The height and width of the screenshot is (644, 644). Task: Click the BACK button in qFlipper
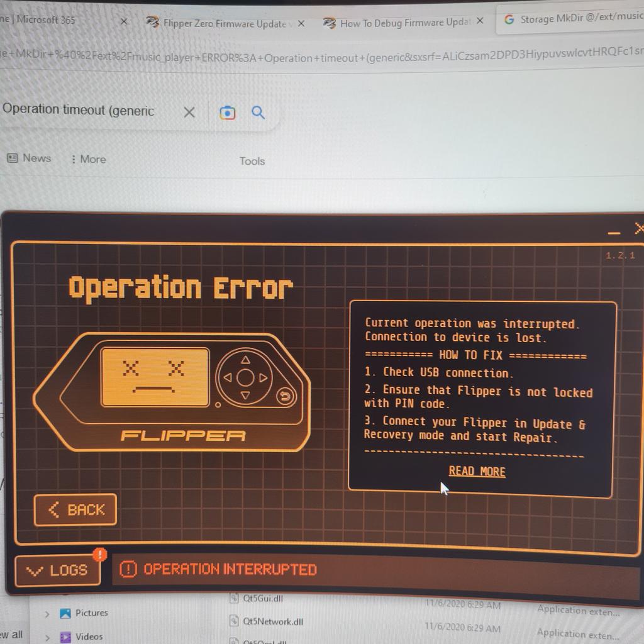pyautogui.click(x=75, y=509)
